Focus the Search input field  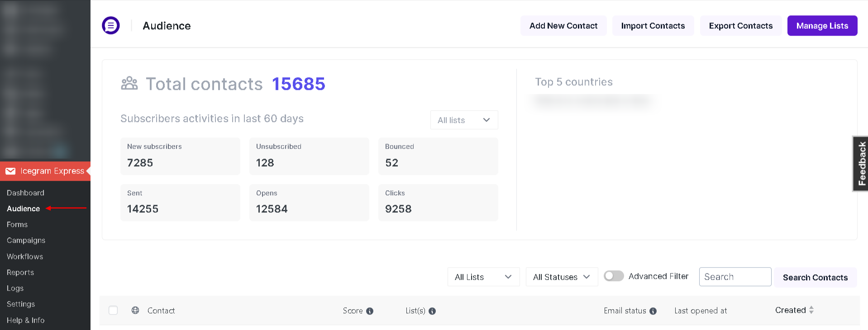pos(735,277)
